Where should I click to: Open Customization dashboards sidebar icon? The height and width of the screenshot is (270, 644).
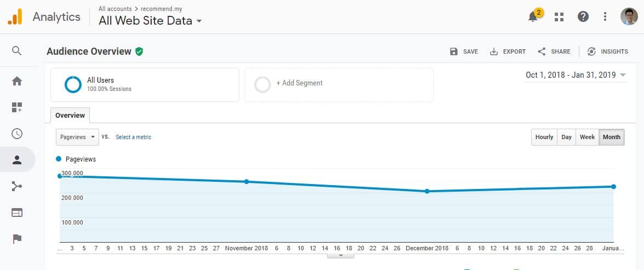tap(17, 107)
